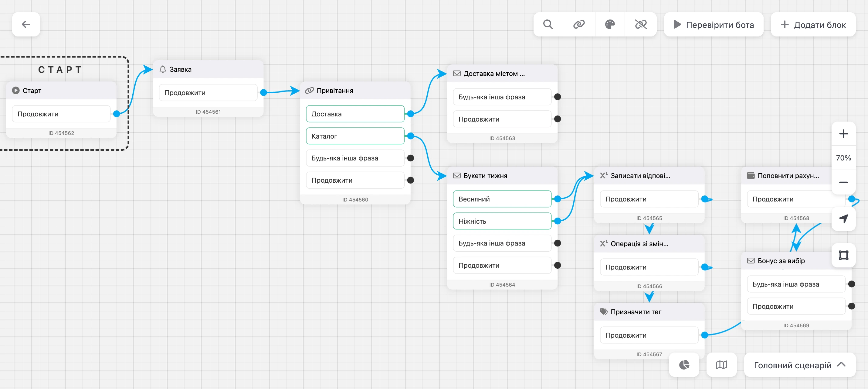Click the Перевірити бота button

point(713,24)
